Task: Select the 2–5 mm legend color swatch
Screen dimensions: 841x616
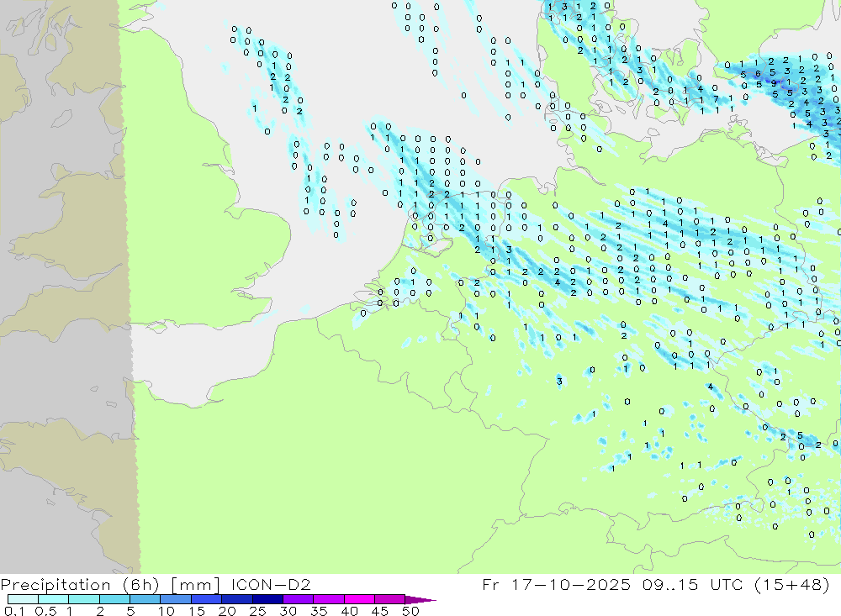Action: pos(114,599)
